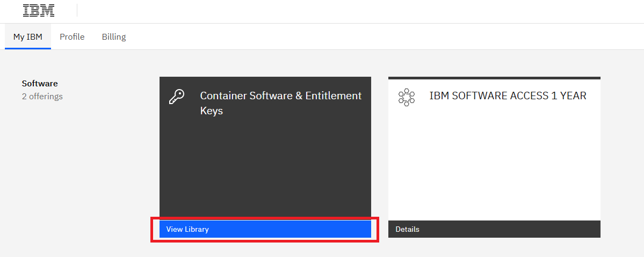Open the My IBM tab

tap(28, 37)
